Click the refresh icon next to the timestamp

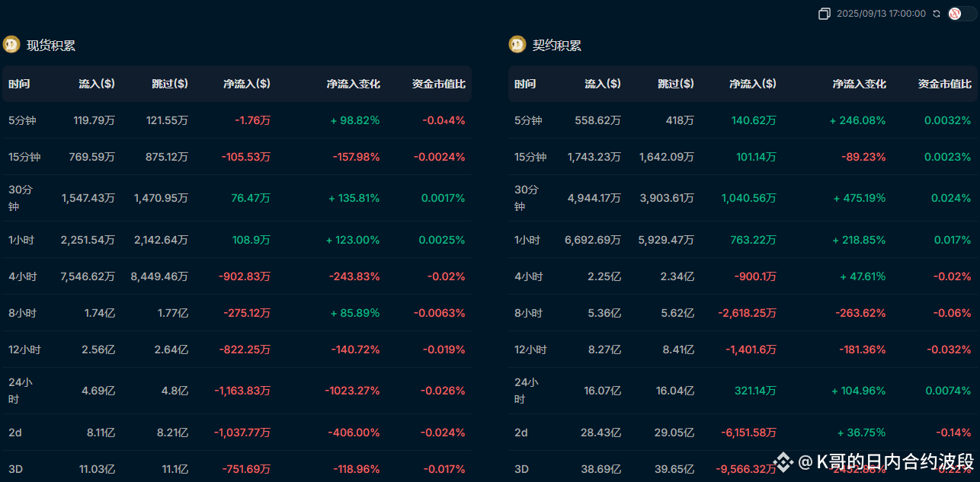tap(936, 13)
